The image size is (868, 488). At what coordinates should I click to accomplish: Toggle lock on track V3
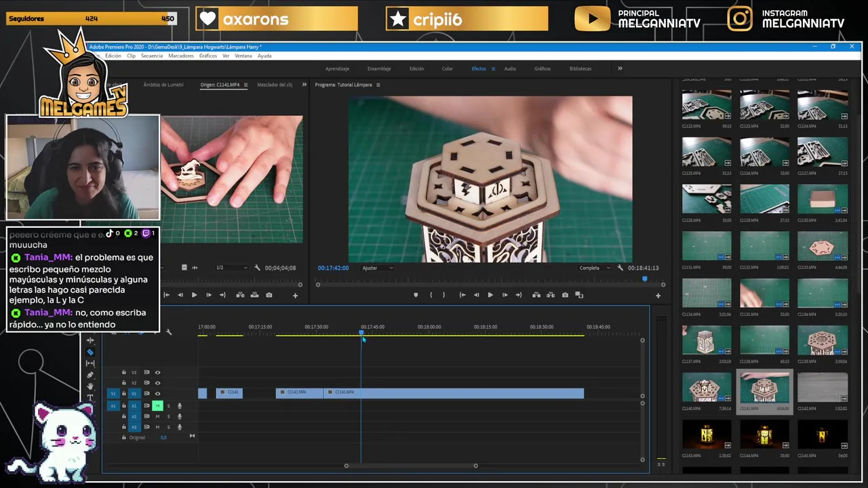tap(124, 372)
